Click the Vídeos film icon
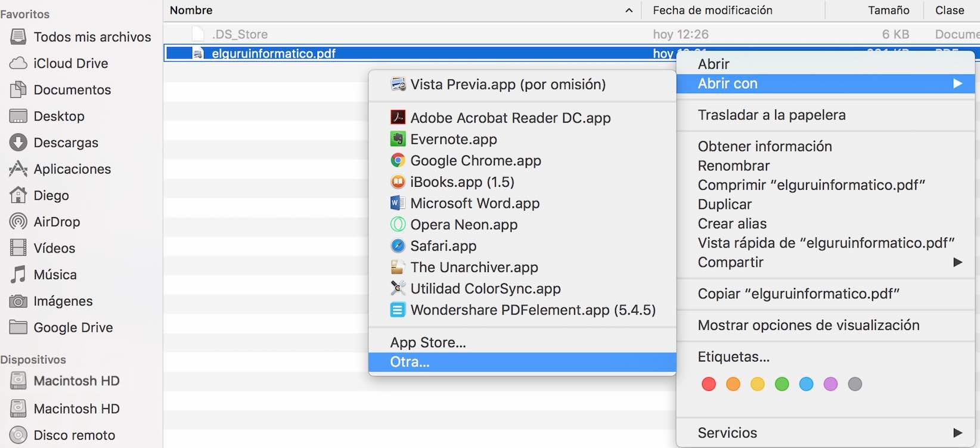The width and height of the screenshot is (980, 448). [x=18, y=248]
